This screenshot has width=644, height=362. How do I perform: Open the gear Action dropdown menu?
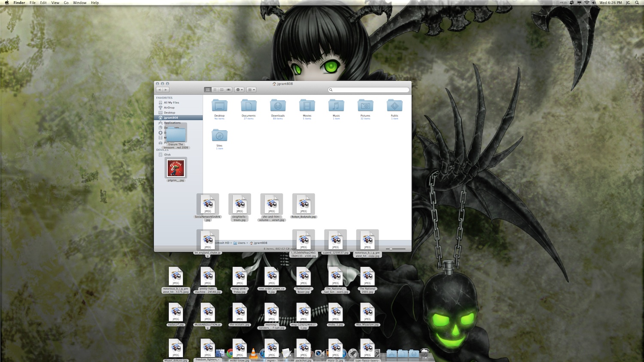tap(239, 90)
